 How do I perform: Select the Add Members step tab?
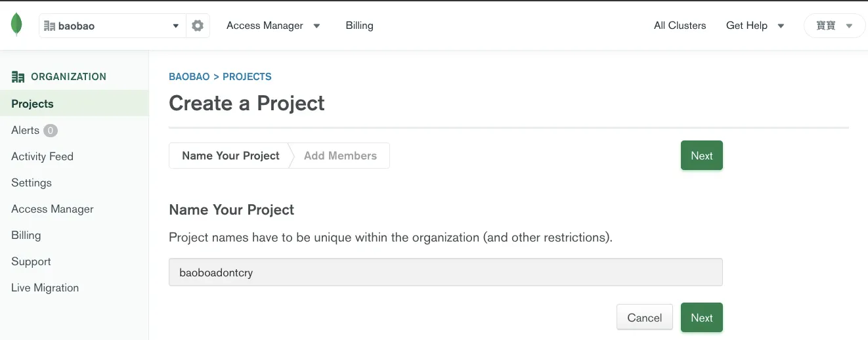pos(340,156)
